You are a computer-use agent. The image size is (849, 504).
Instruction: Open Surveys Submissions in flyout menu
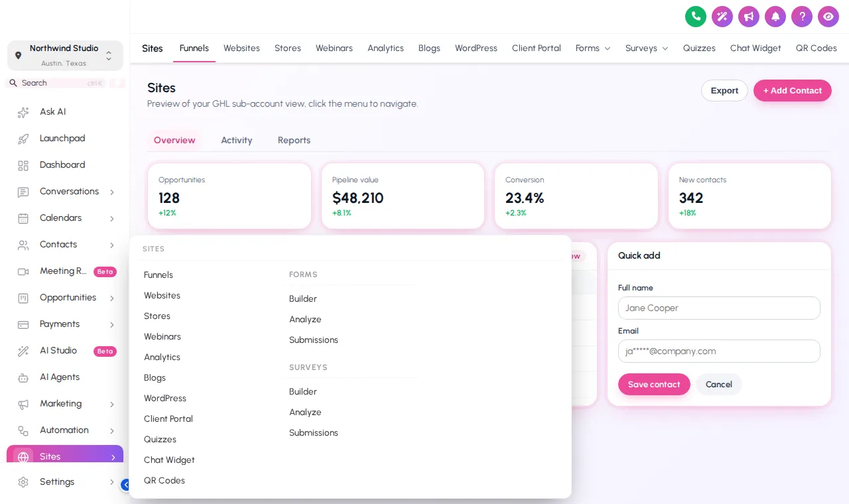314,433
